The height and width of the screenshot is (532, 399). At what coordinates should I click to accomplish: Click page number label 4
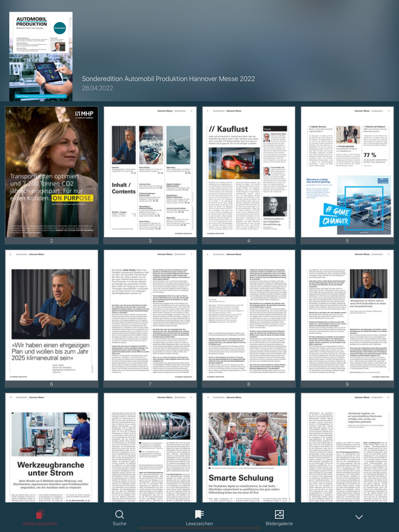coord(249,241)
